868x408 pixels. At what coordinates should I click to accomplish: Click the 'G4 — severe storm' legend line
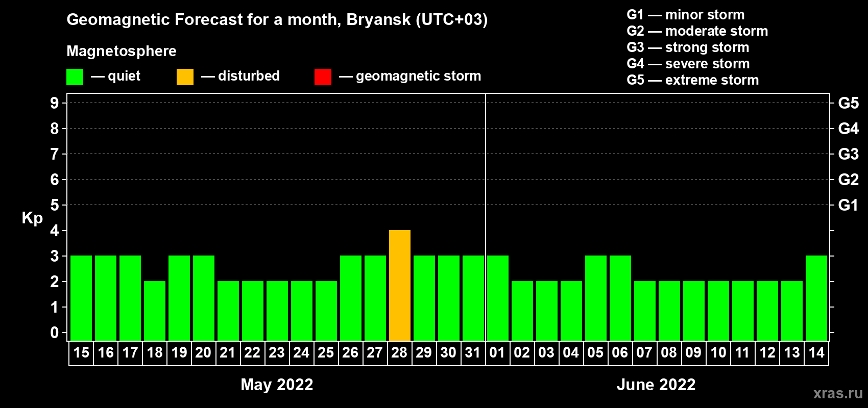point(688,64)
